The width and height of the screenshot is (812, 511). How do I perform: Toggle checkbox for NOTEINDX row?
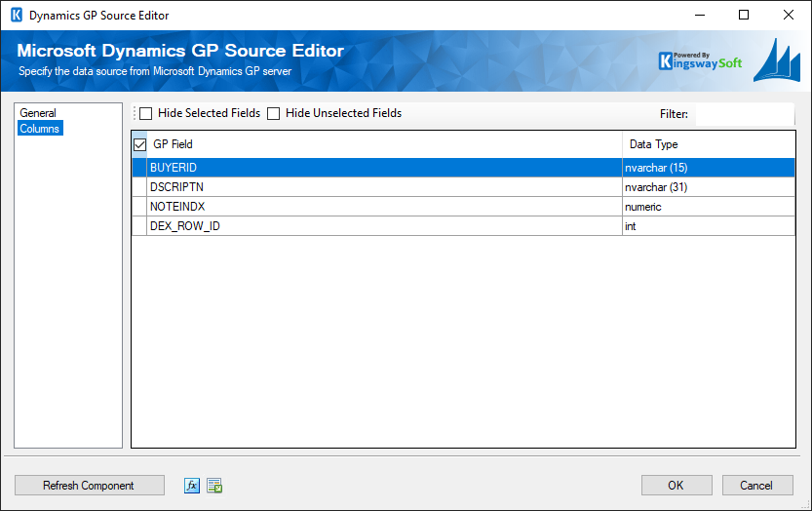coord(139,207)
